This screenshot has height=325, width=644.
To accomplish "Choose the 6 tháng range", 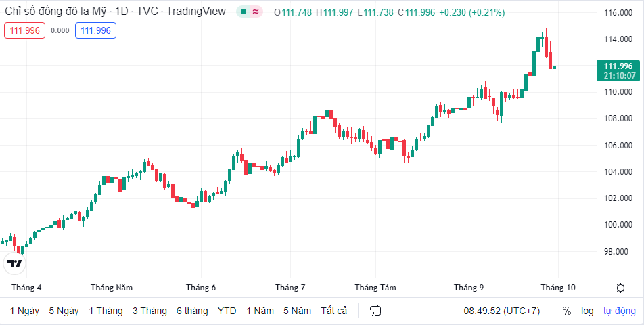I will 192,311.
